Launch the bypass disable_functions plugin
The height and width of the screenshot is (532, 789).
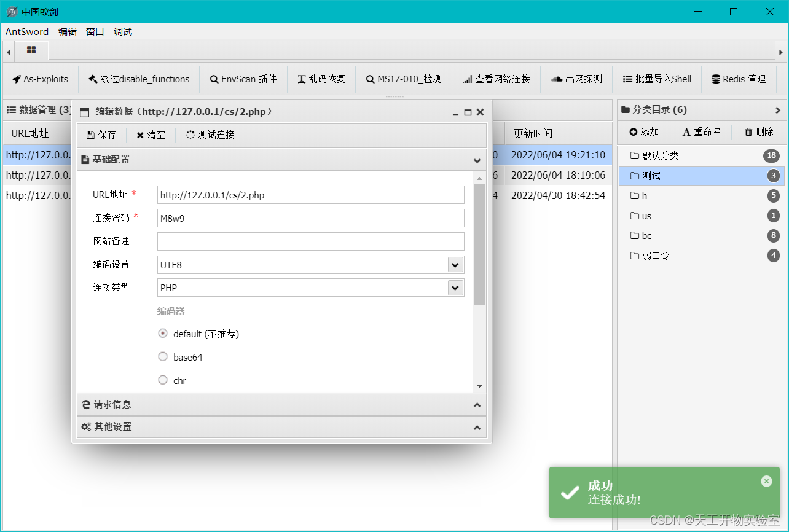[139, 79]
